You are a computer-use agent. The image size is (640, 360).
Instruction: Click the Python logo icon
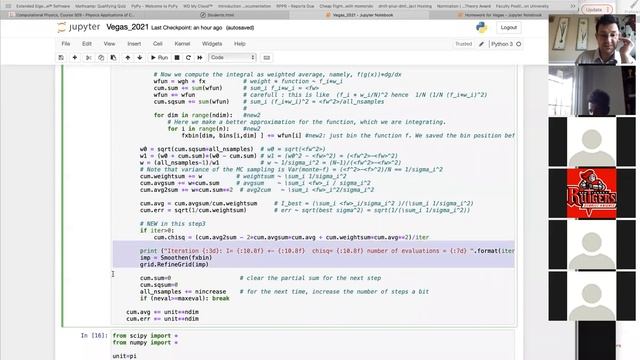(482, 27)
